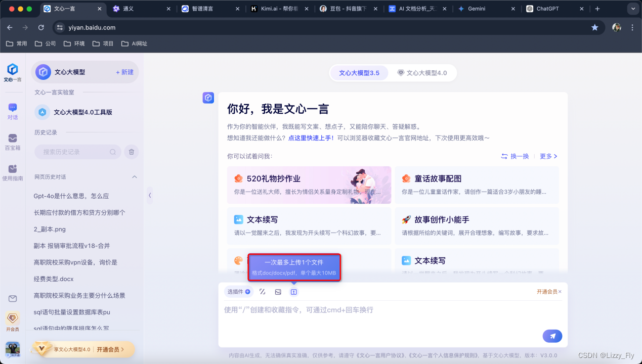Click the mail envelope icon in sidebar
This screenshot has height=364, width=642.
coord(13,299)
